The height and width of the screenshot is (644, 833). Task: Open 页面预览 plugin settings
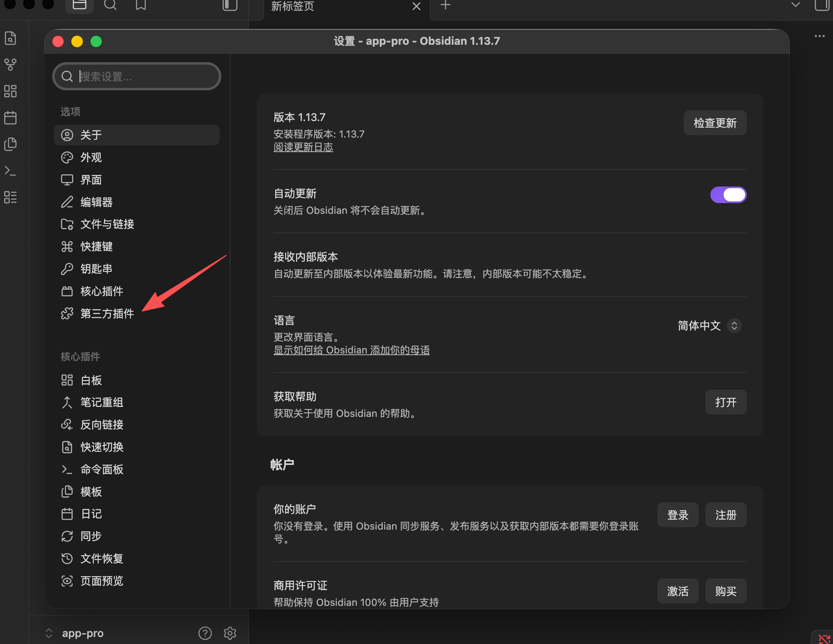(137, 581)
